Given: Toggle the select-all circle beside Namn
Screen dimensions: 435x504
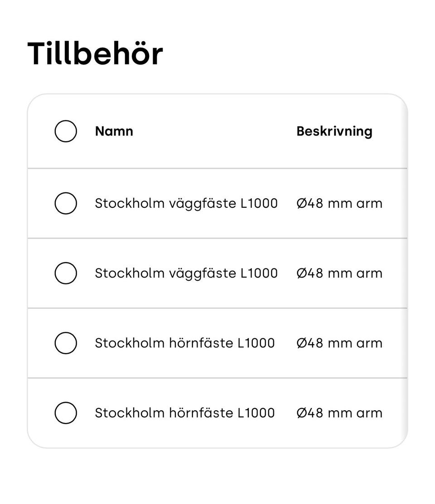Looking at the screenshot, I should (66, 131).
